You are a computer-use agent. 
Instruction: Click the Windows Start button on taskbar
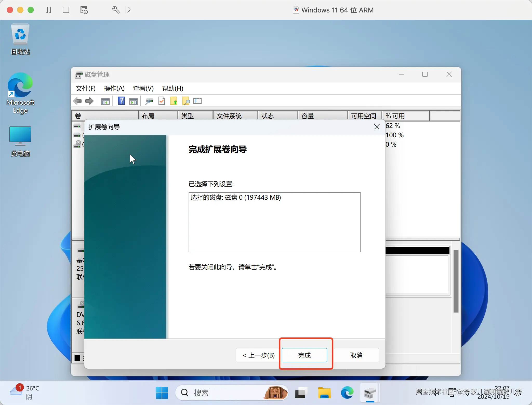(162, 393)
